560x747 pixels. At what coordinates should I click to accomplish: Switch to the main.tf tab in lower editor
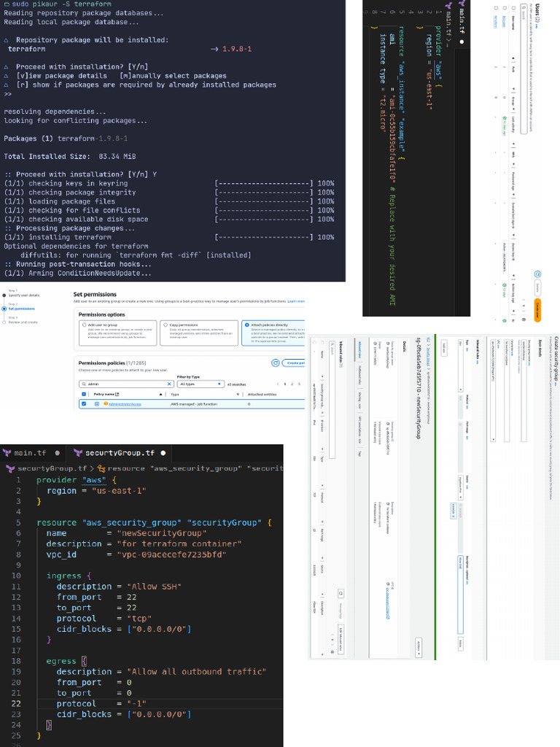(29, 453)
